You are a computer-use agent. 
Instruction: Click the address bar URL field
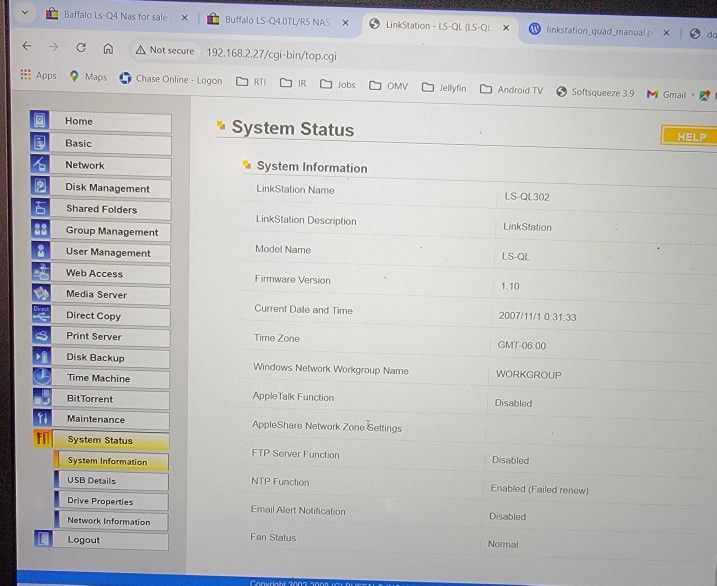point(271,55)
